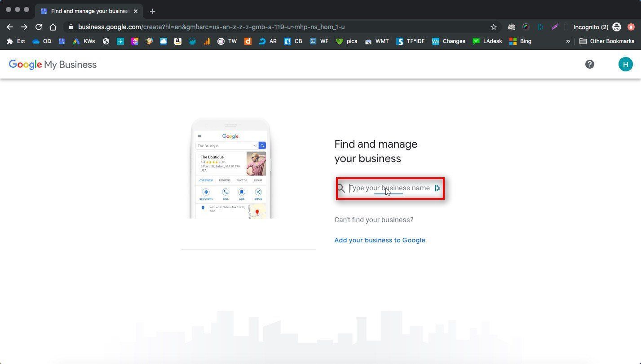Viewport: 641px width, 364px height.
Task: Bookmark this page with the star icon
Action: pyautogui.click(x=494, y=27)
